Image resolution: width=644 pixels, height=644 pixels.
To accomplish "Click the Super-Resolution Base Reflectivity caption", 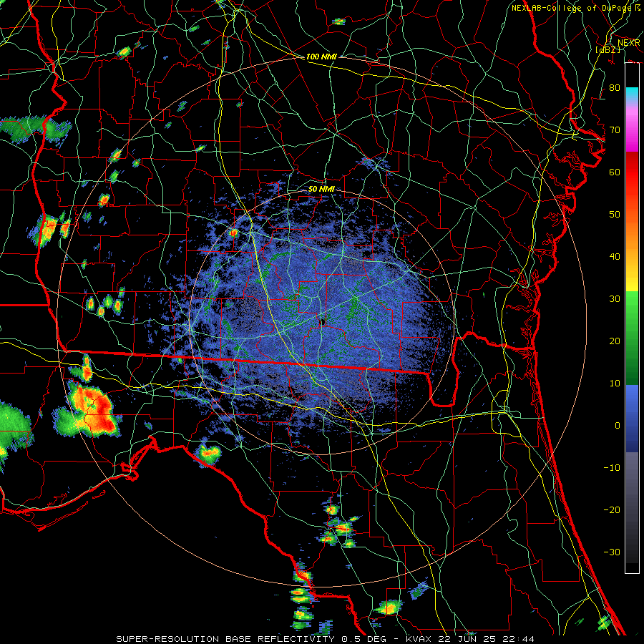I will [326, 639].
